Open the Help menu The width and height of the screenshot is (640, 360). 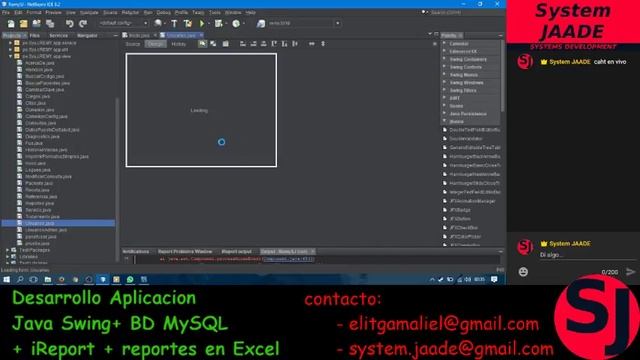click(x=251, y=13)
